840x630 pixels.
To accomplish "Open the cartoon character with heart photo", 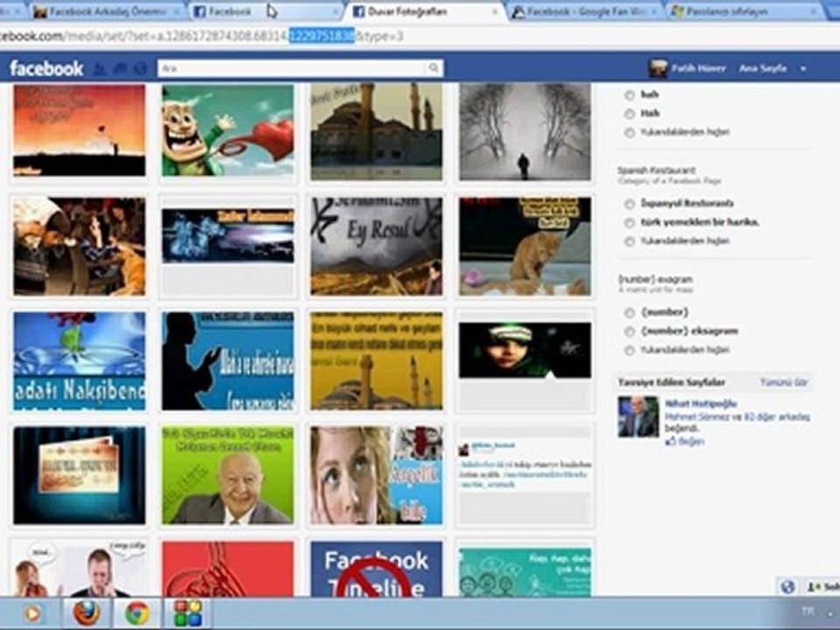I will pos(227,130).
